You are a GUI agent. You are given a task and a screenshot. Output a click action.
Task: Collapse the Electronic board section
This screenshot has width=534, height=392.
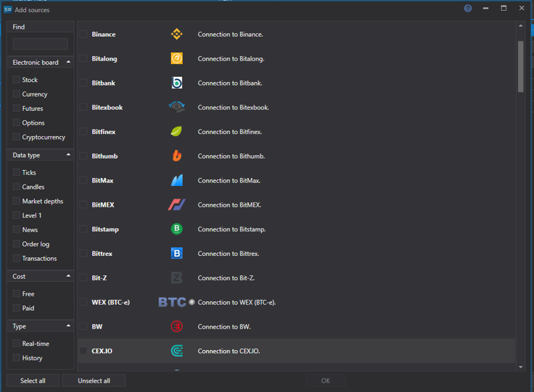click(x=68, y=62)
